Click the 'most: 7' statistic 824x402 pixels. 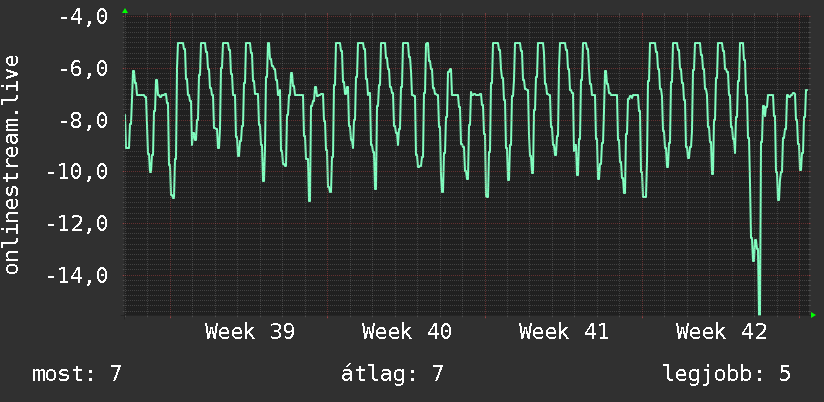tap(77, 374)
